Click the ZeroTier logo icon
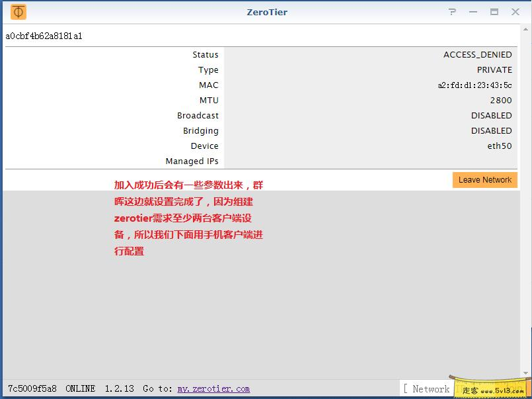532x399 pixels. [19, 12]
